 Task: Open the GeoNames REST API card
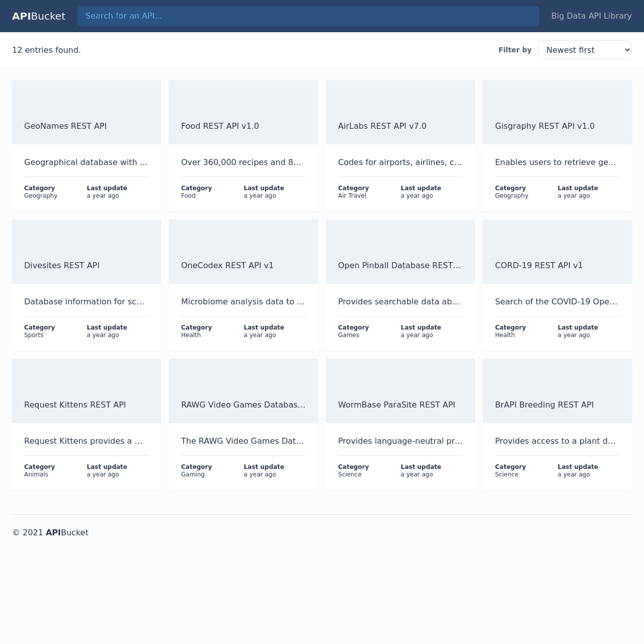87,145
